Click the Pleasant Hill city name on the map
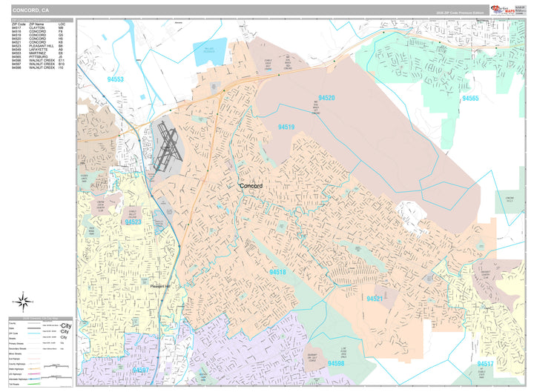The height and width of the screenshot is (392, 534). (160, 287)
